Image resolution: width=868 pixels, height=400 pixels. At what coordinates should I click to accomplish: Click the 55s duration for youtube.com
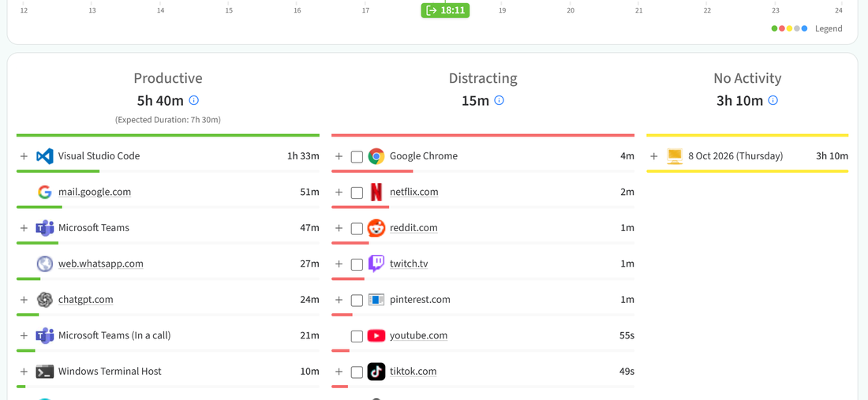[x=627, y=336]
